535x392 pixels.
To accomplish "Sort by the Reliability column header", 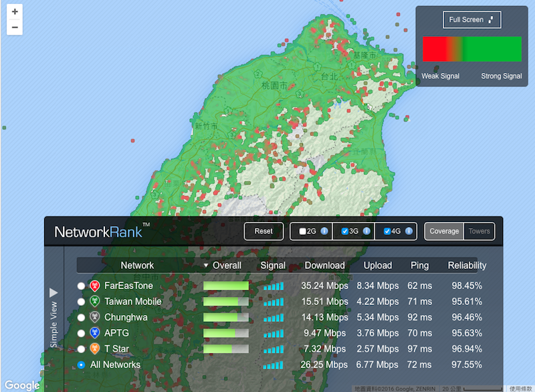I will (467, 266).
